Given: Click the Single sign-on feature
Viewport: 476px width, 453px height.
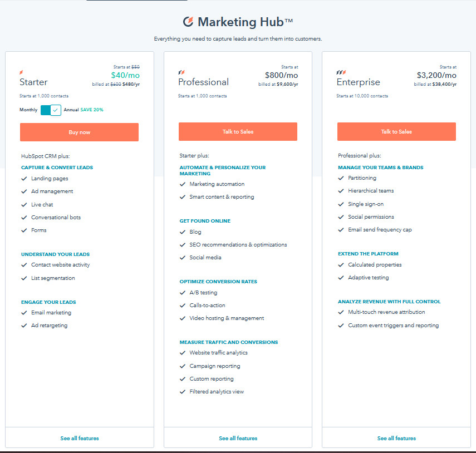Looking at the screenshot, I should (x=366, y=204).
